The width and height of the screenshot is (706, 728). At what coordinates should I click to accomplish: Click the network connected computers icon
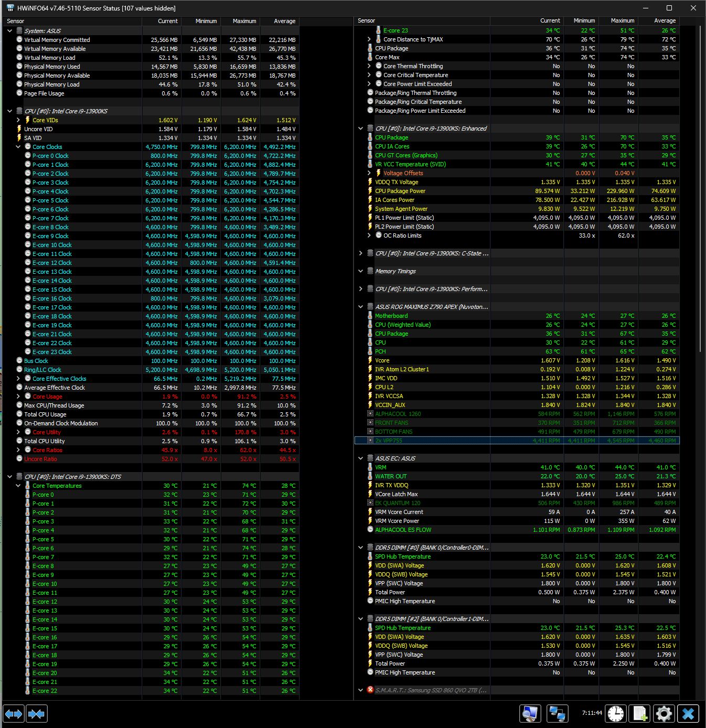pyautogui.click(x=557, y=713)
